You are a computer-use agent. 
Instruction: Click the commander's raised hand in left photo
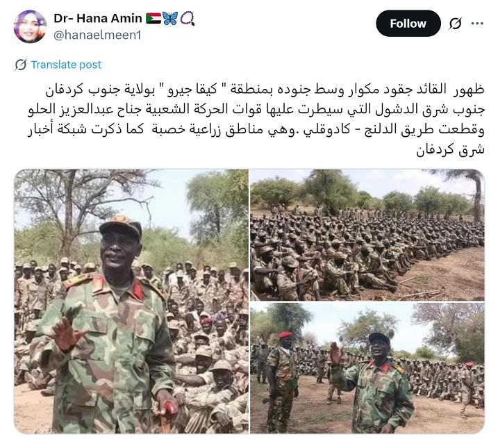66,334
